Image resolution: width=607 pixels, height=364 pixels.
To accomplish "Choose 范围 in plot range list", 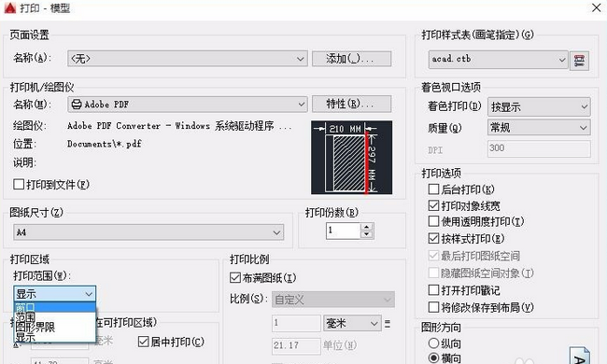I will pyautogui.click(x=54, y=317).
